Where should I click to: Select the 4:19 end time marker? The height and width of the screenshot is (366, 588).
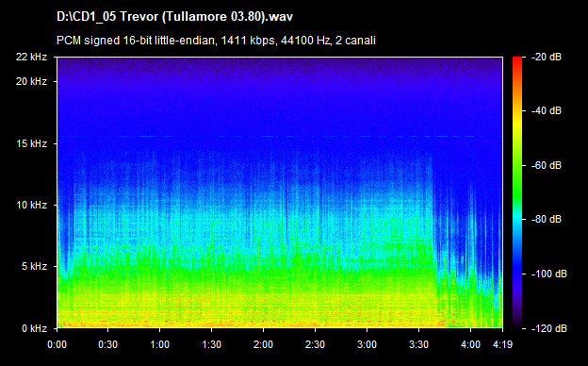(x=502, y=344)
